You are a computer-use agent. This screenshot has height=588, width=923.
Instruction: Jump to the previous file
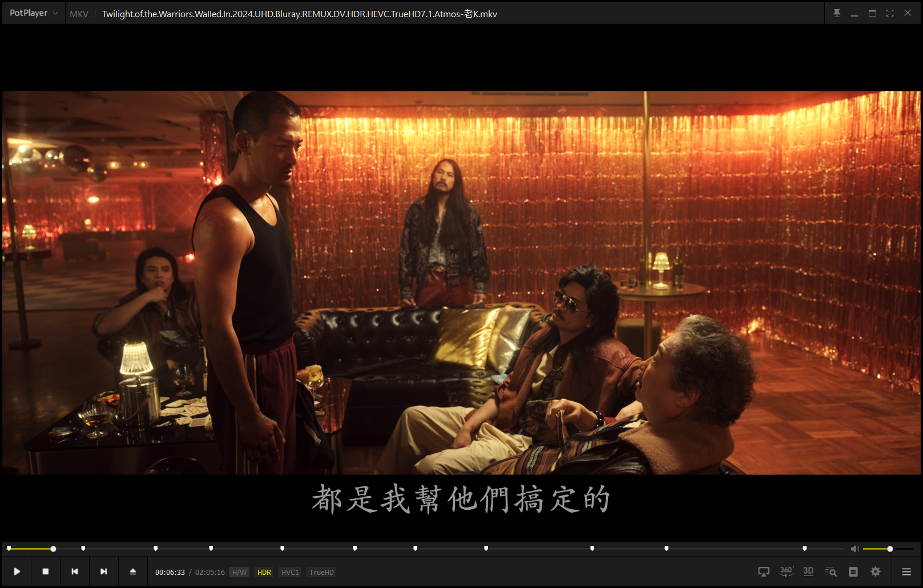point(75,571)
